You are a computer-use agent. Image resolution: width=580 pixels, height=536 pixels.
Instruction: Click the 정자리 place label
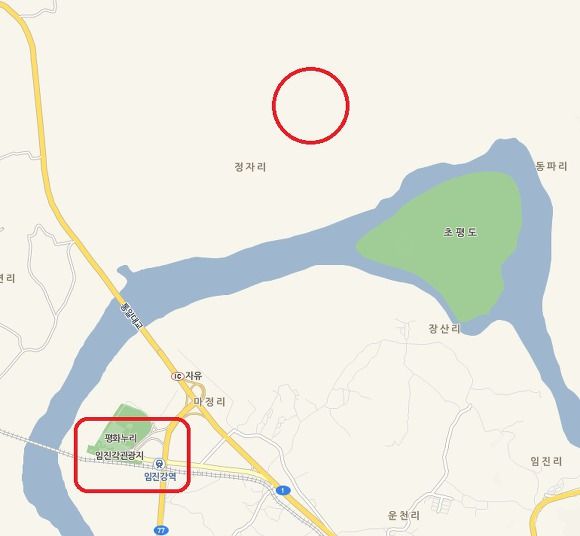tap(250, 167)
